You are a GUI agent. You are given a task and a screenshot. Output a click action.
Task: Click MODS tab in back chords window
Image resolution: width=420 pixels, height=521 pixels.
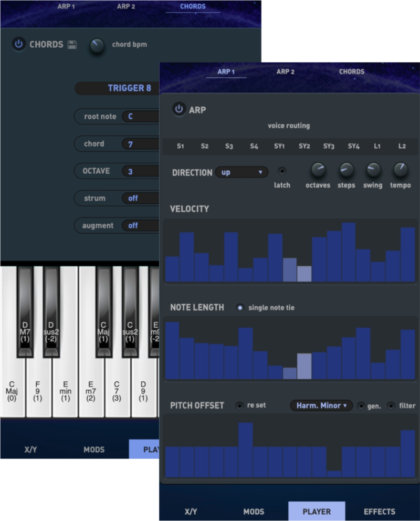click(94, 450)
